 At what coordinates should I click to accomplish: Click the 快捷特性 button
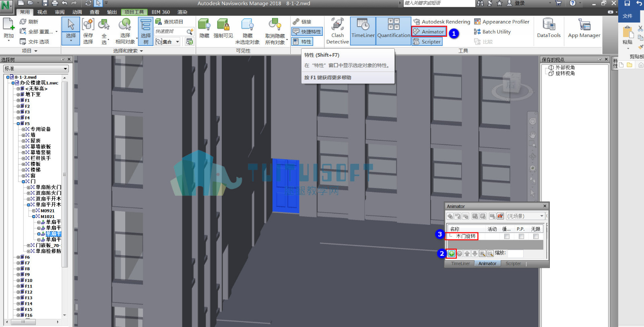point(307,31)
